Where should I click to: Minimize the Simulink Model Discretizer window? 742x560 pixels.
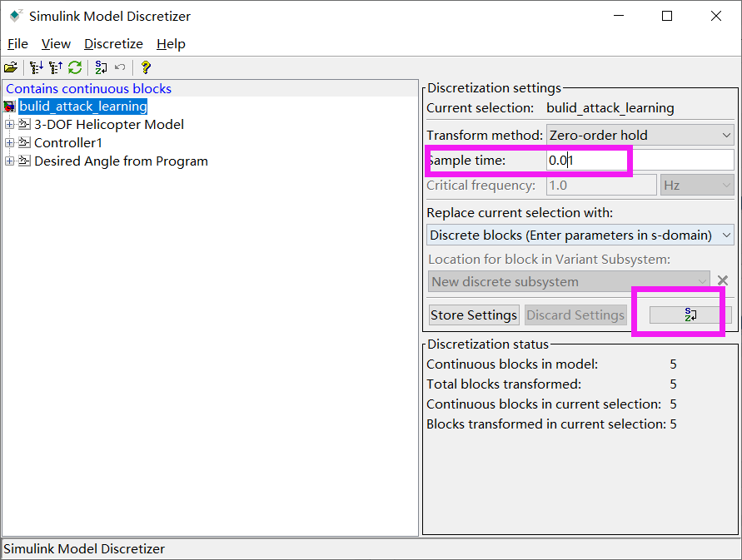pyautogui.click(x=619, y=16)
